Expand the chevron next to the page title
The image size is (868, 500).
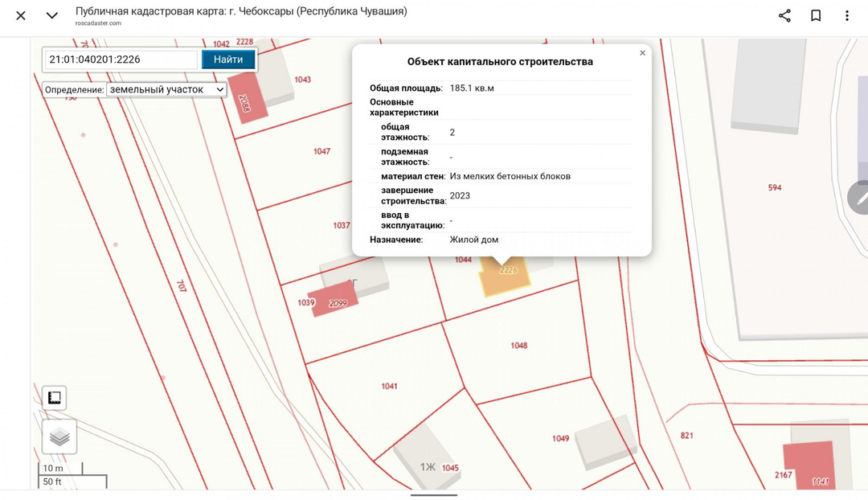click(52, 16)
